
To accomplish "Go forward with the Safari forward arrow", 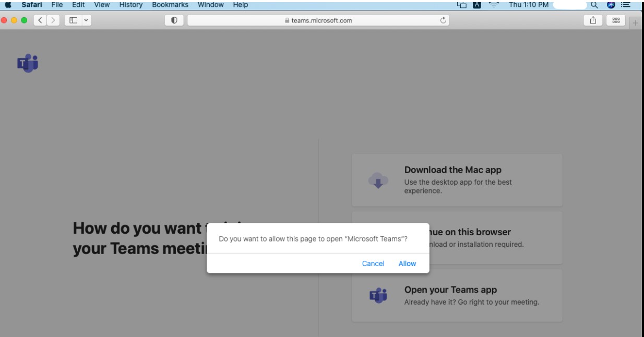I will 52,20.
